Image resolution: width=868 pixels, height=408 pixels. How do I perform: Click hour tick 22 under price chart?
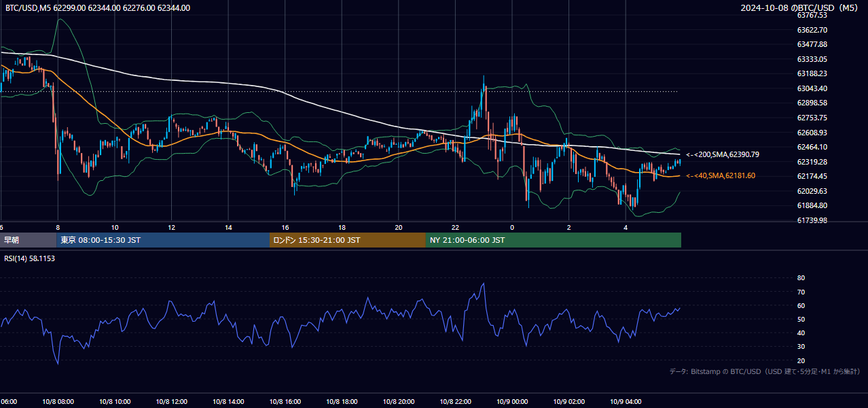(455, 227)
